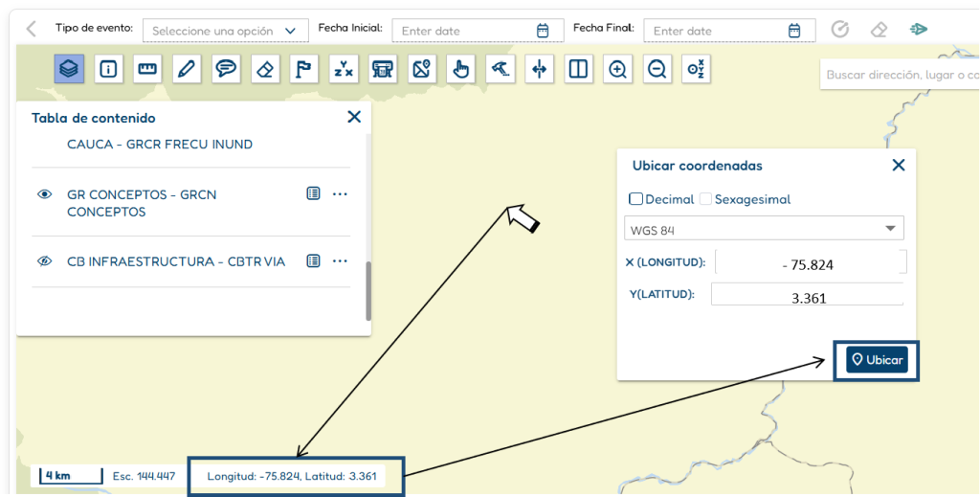The height and width of the screenshot is (497, 980).
Task: Click the hammer tool icon
Action: coord(500,69)
